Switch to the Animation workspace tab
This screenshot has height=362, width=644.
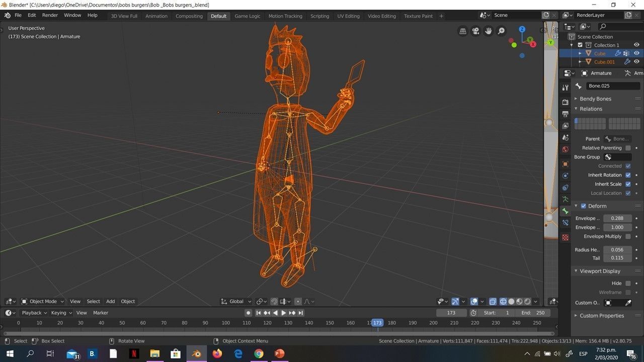pyautogui.click(x=156, y=16)
